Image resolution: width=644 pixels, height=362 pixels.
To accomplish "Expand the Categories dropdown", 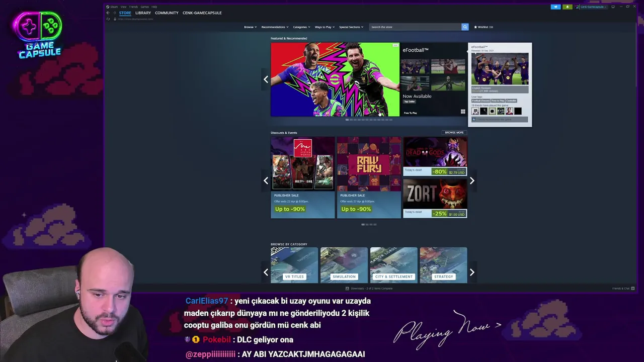I will click(301, 27).
